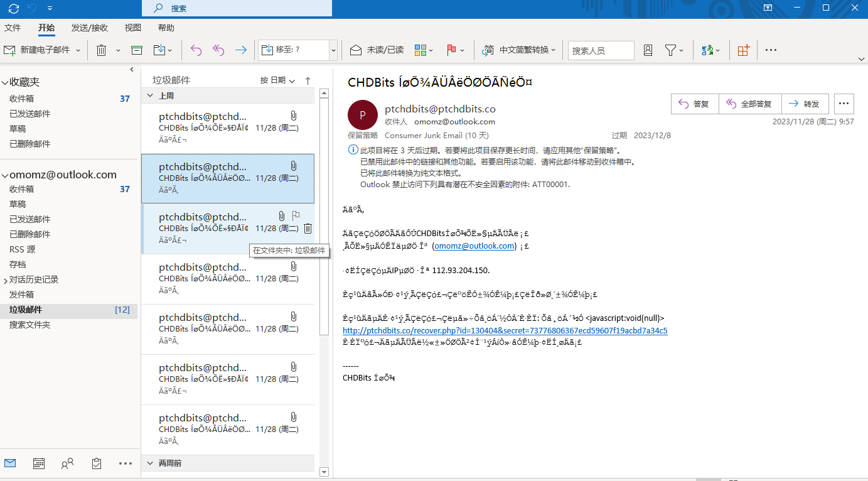The width and height of the screenshot is (868, 481).
Task: Click the 转发 button in the reading pane
Action: pyautogui.click(x=805, y=104)
